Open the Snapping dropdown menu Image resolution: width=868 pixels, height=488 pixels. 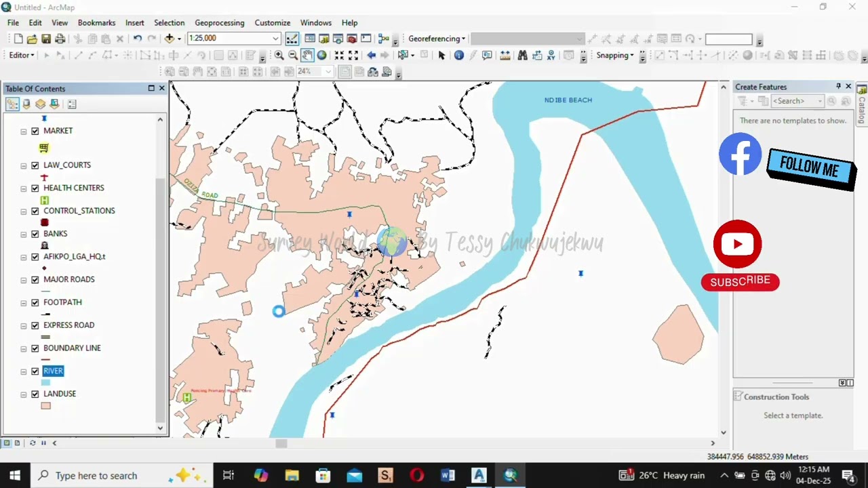[x=615, y=56]
